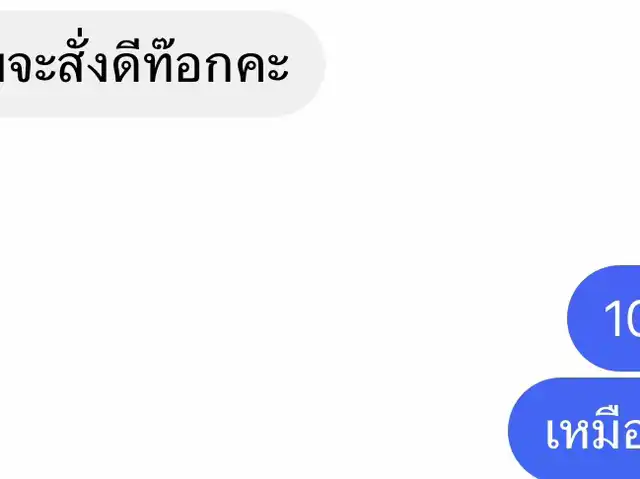
Task: Click the gray received message bubble
Action: tap(161, 64)
